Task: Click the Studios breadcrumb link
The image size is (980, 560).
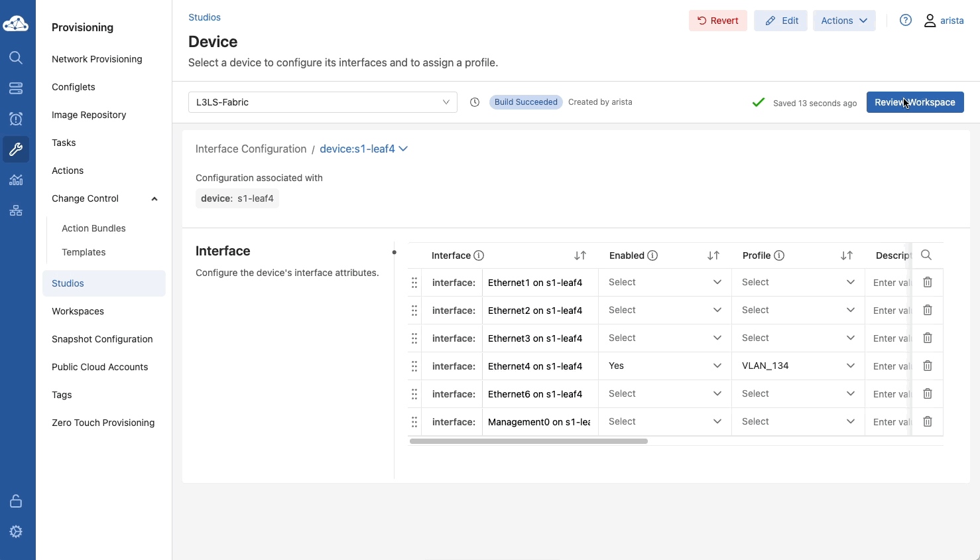Action: [204, 17]
